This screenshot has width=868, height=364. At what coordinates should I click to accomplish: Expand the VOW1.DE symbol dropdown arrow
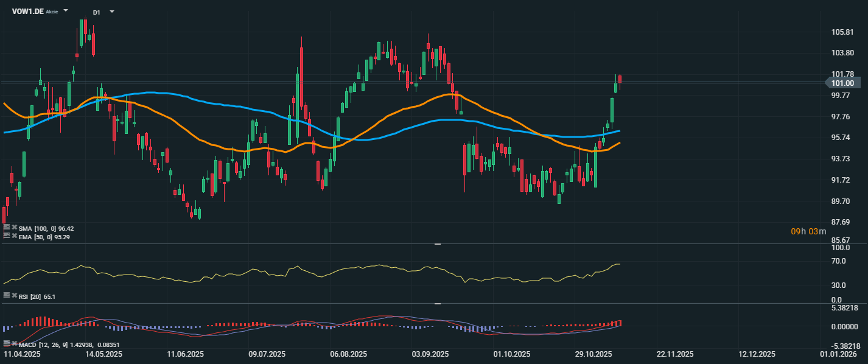(66, 12)
